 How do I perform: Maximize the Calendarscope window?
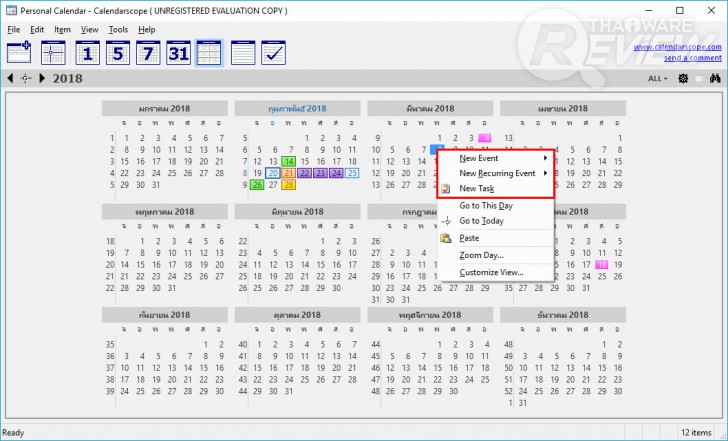(x=680, y=10)
